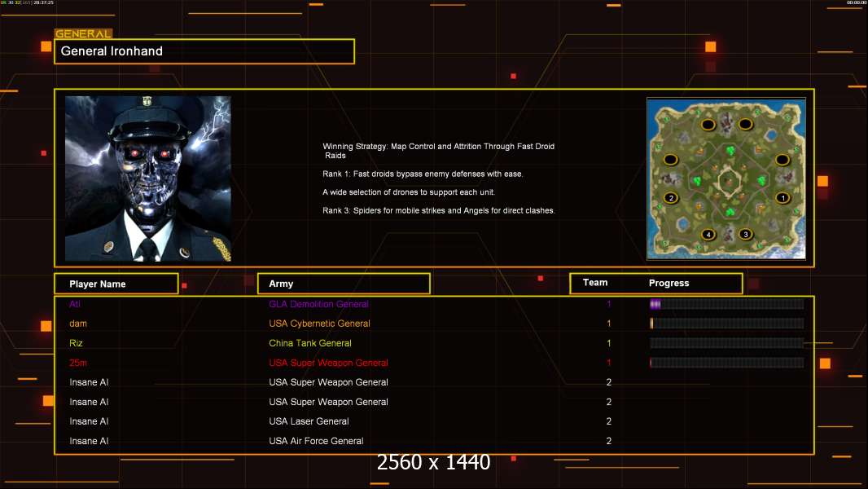Select start position 3 on the minimap
The height and width of the screenshot is (489, 868).
745,235
